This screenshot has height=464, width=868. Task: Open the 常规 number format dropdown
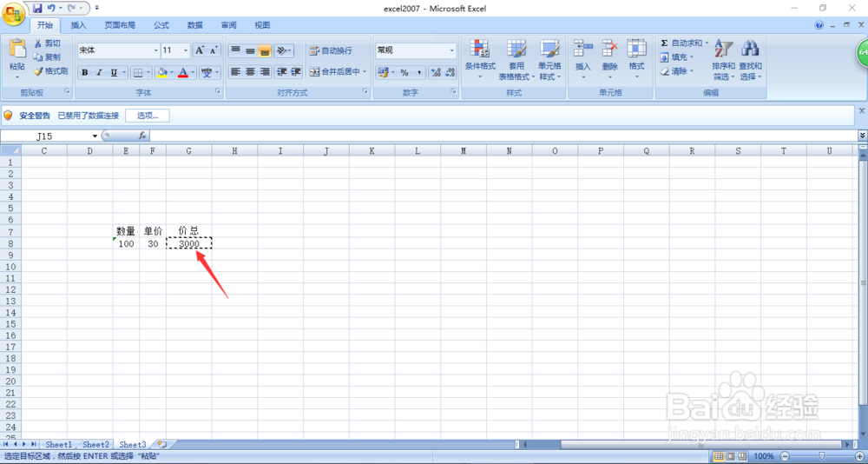click(x=451, y=50)
